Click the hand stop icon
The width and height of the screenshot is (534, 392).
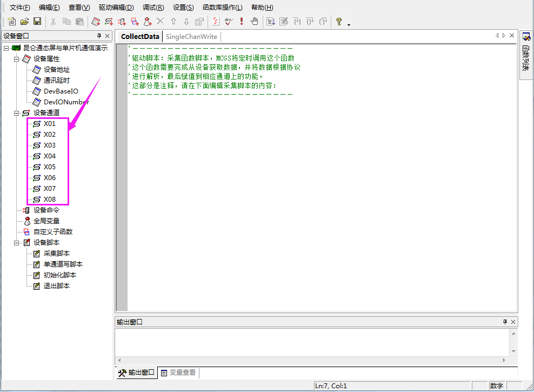click(255, 22)
